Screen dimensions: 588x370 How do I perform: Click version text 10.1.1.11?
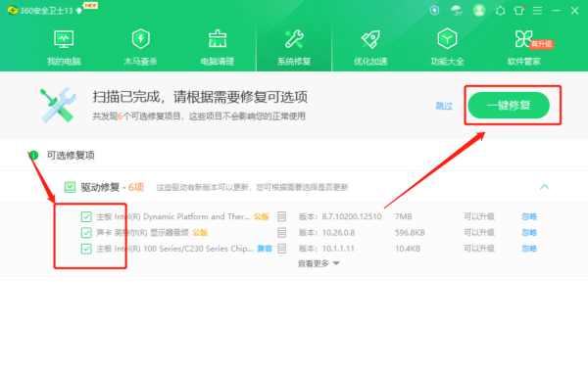338,249
